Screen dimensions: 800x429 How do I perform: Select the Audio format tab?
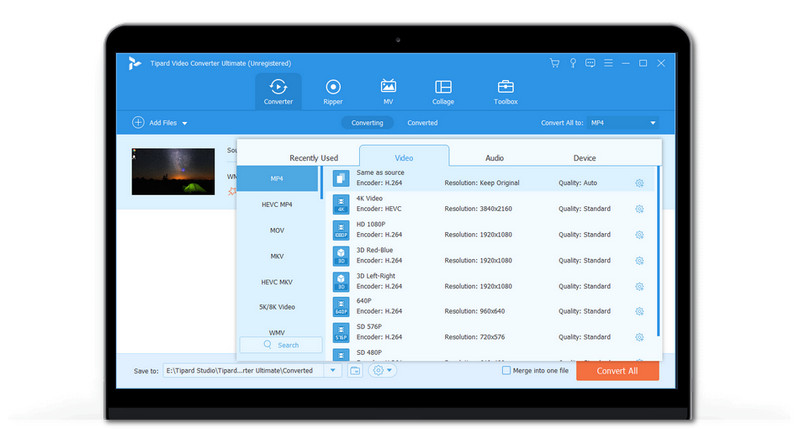(494, 158)
